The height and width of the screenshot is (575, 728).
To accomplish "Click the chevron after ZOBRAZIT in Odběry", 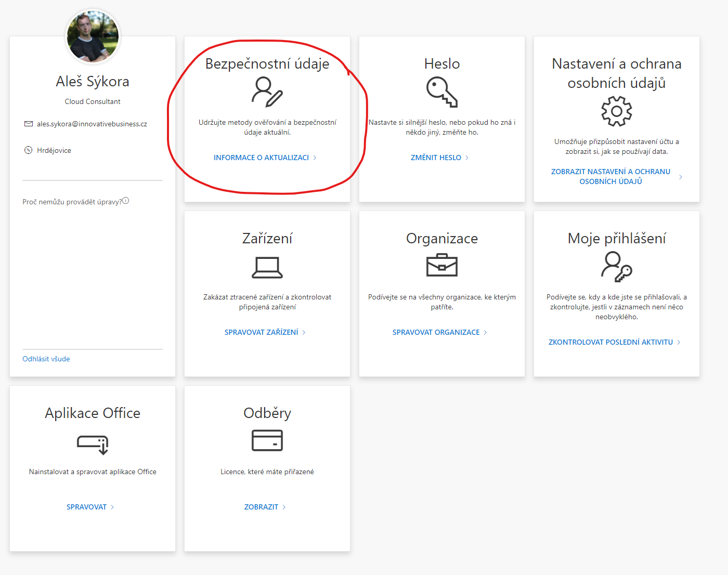I will coord(284,507).
